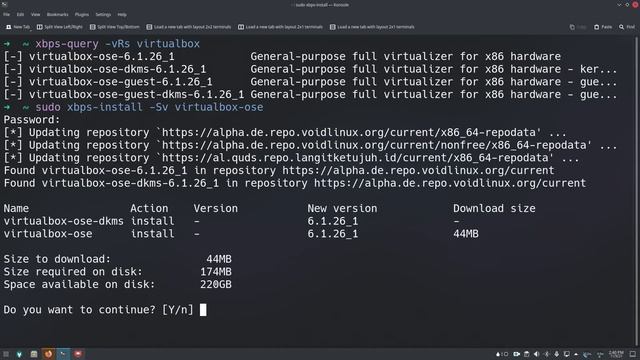Click Split View Top/Bottom

(115, 27)
